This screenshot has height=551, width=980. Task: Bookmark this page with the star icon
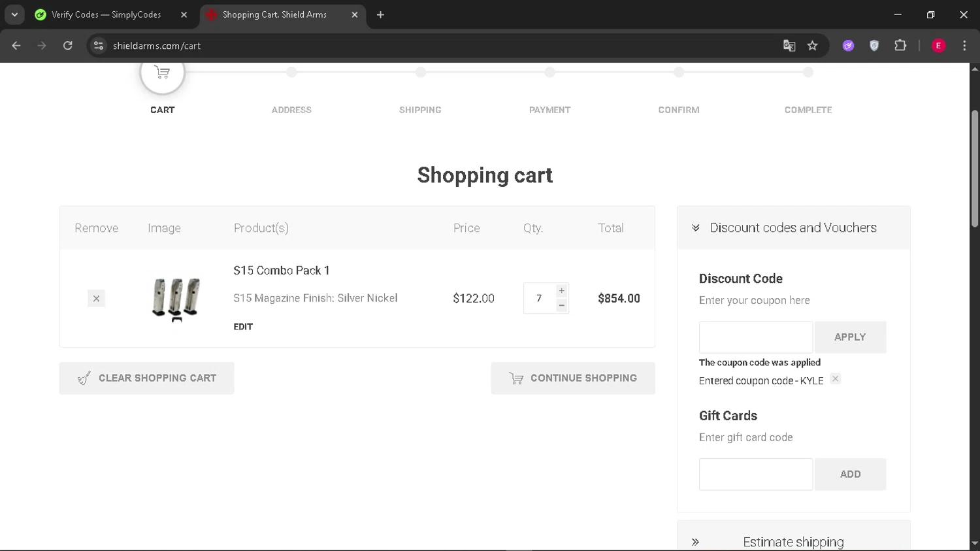[x=812, y=46]
